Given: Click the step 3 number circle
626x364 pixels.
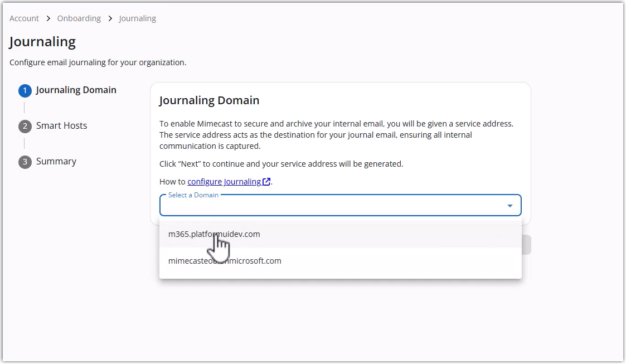Looking at the screenshot, I should point(25,162).
